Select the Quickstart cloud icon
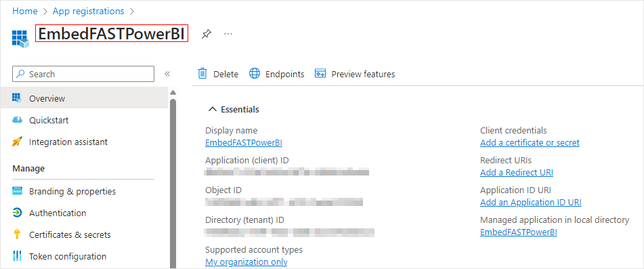Screen dimensions: 644x269 17,120
